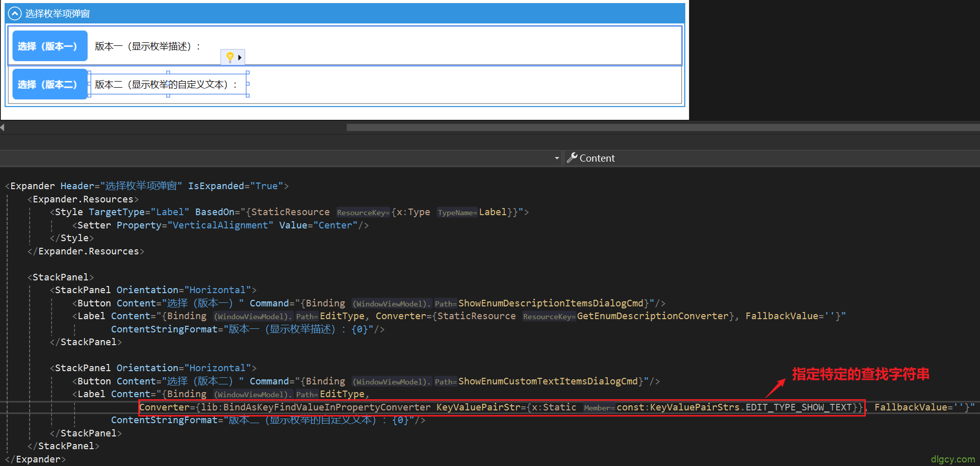This screenshot has height=466, width=980.
Task: Click Header="选择枚举项弹窗" string in code
Action: 121,186
